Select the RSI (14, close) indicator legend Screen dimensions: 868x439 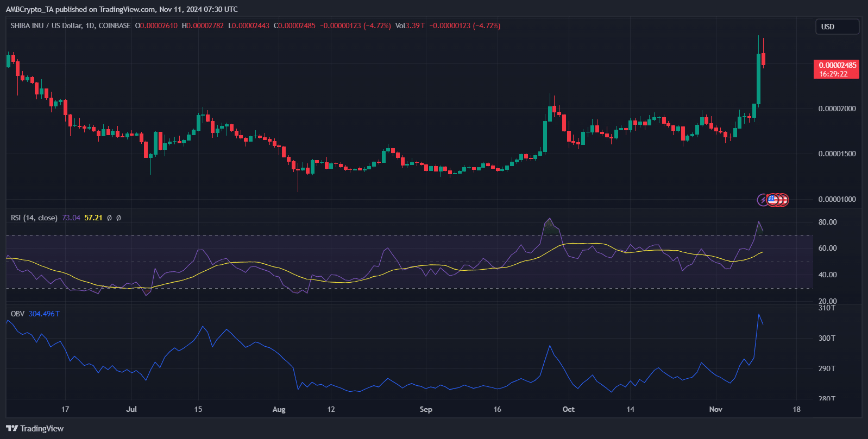(x=34, y=218)
